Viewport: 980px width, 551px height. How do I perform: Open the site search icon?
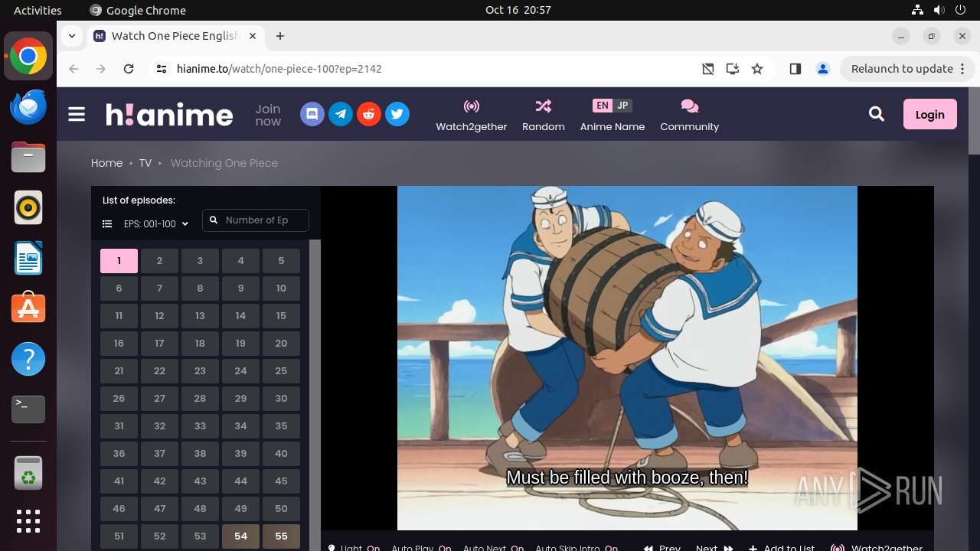877,114
